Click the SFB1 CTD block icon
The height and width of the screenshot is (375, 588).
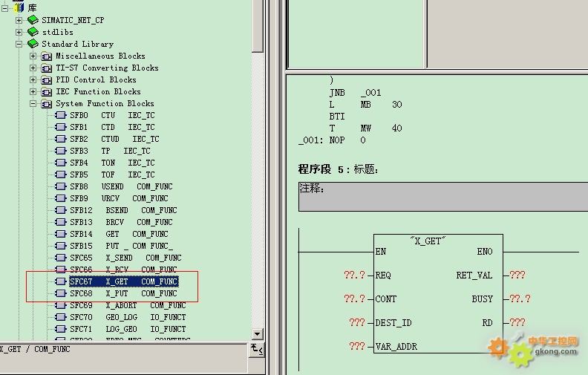61,127
